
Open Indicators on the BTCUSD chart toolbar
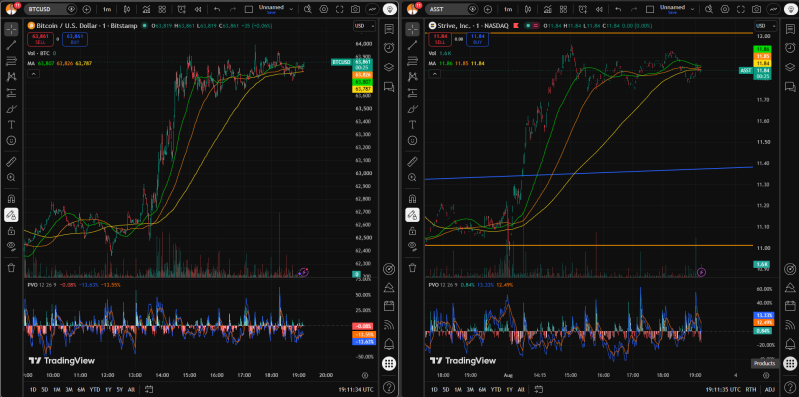pos(147,9)
